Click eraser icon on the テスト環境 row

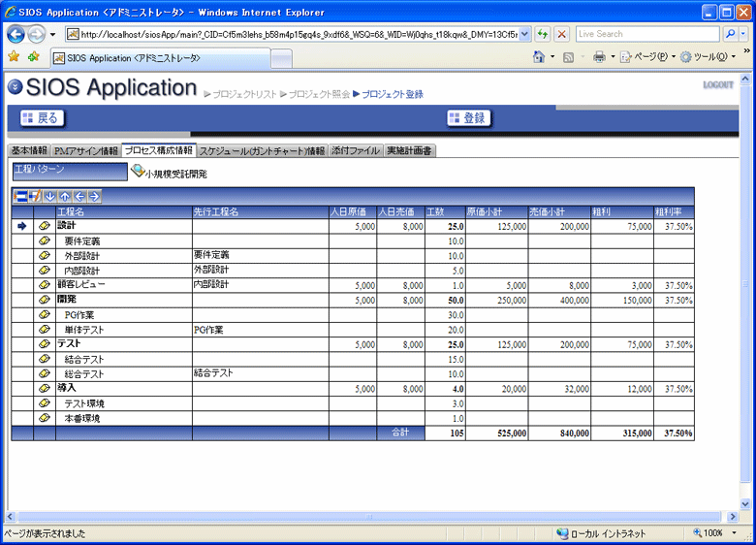coord(45,403)
